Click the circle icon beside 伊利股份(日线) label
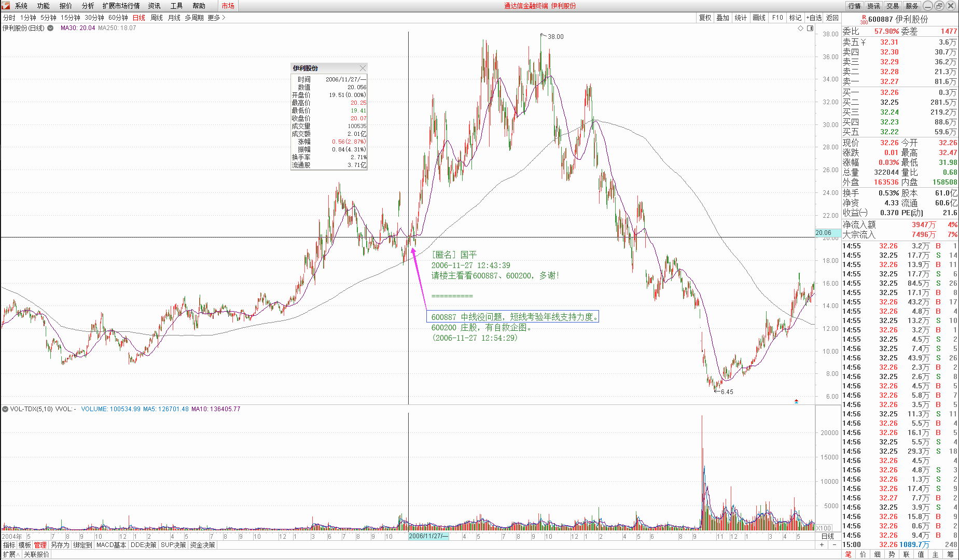The image size is (959, 560). 50,28
